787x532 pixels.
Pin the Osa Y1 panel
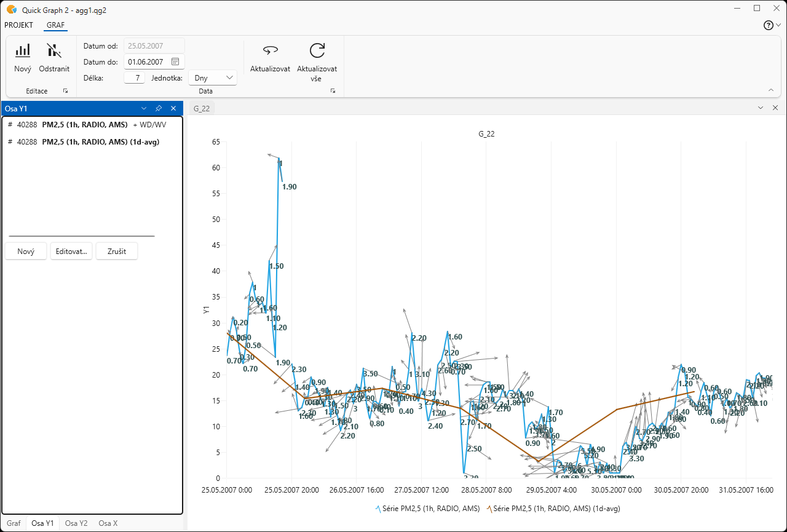click(159, 108)
